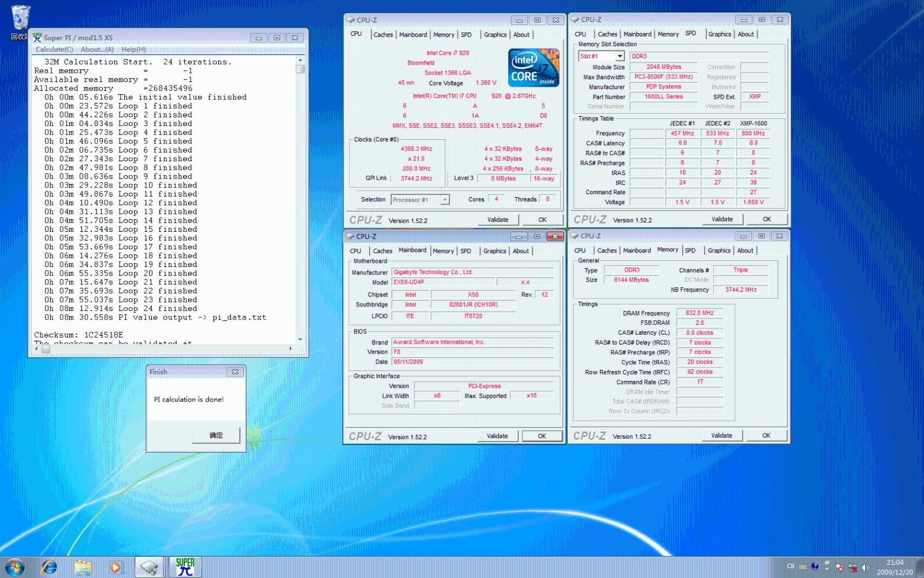
Task: Open the CPU tab in the Memory CPU-Z window
Action: [x=580, y=250]
